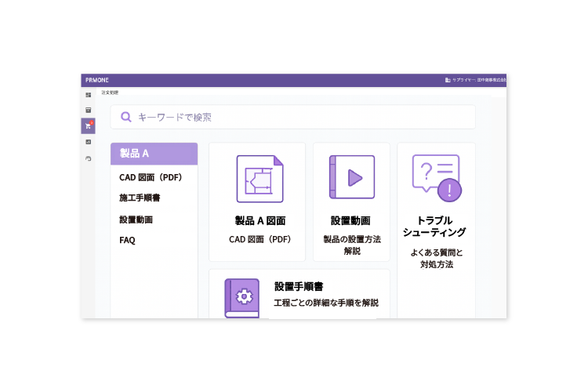Open the shopping cart icon with badge
Viewport: 588px width, 392px height.
click(88, 125)
